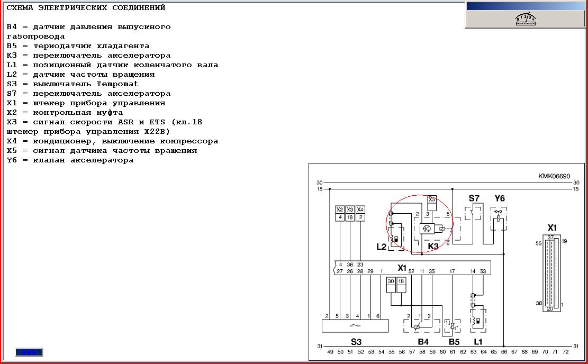Select the K3 transistor symbol in the diagram

(x=427, y=229)
